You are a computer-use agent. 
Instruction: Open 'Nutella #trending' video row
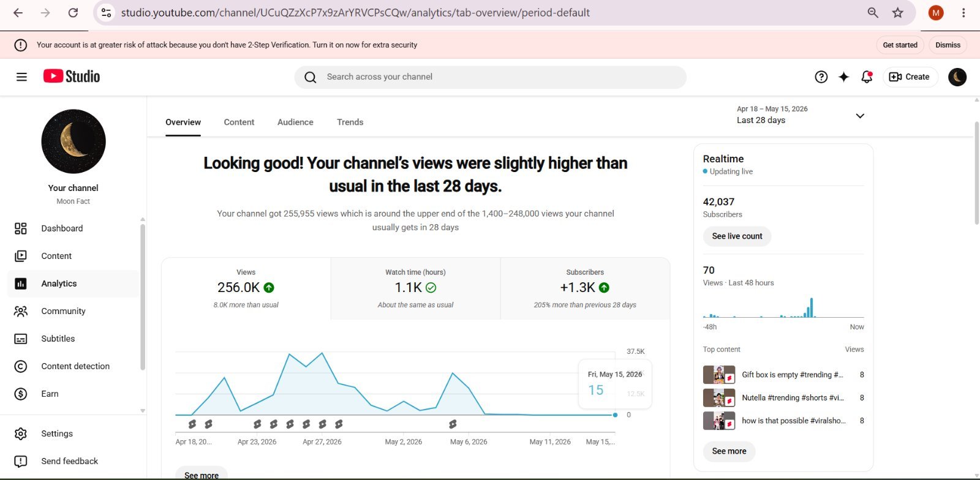tap(783, 398)
